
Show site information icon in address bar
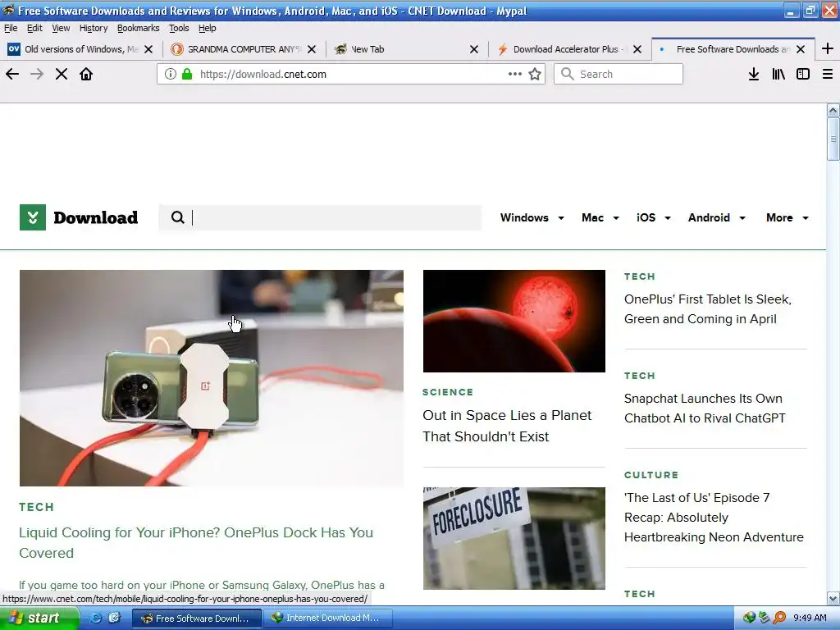tap(171, 74)
